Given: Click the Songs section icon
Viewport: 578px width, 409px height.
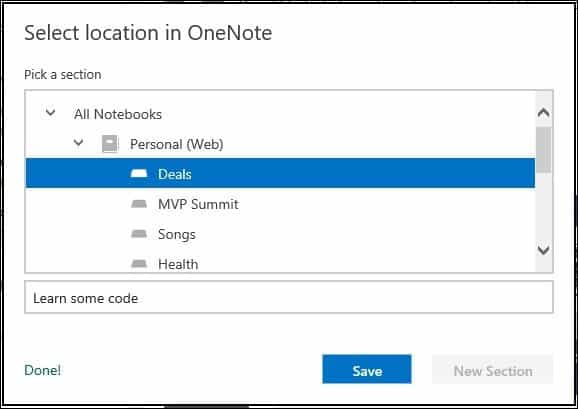Looking at the screenshot, I should [x=139, y=234].
